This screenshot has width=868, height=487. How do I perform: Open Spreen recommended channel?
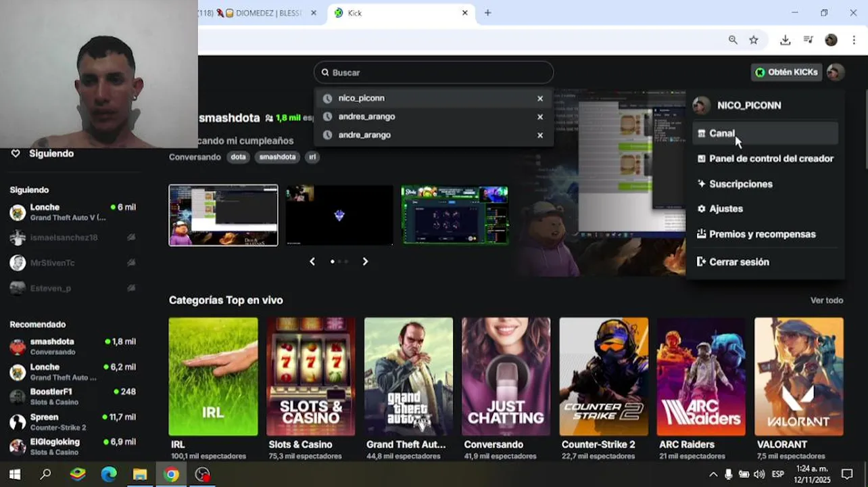[x=73, y=422]
